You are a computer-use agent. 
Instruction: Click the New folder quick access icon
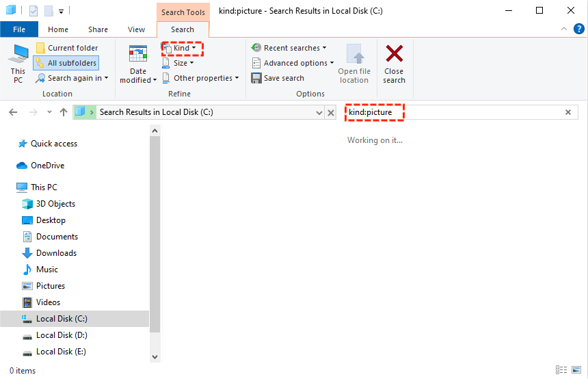point(49,11)
